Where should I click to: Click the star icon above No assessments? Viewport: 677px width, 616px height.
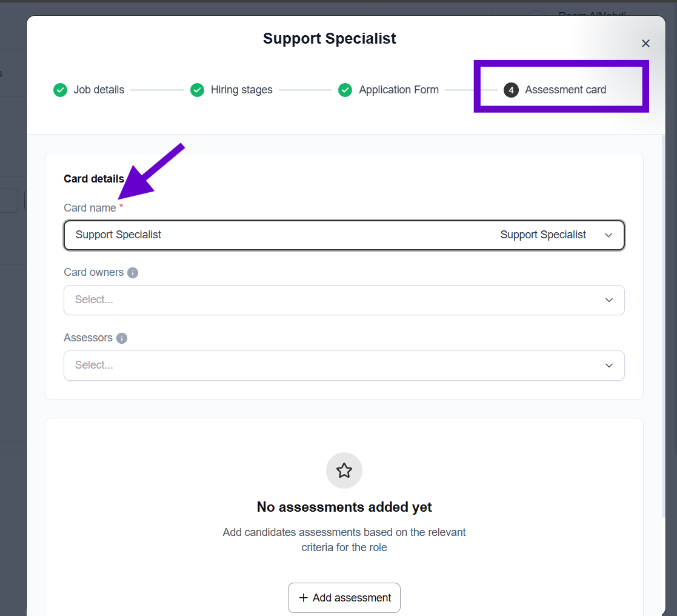click(344, 470)
